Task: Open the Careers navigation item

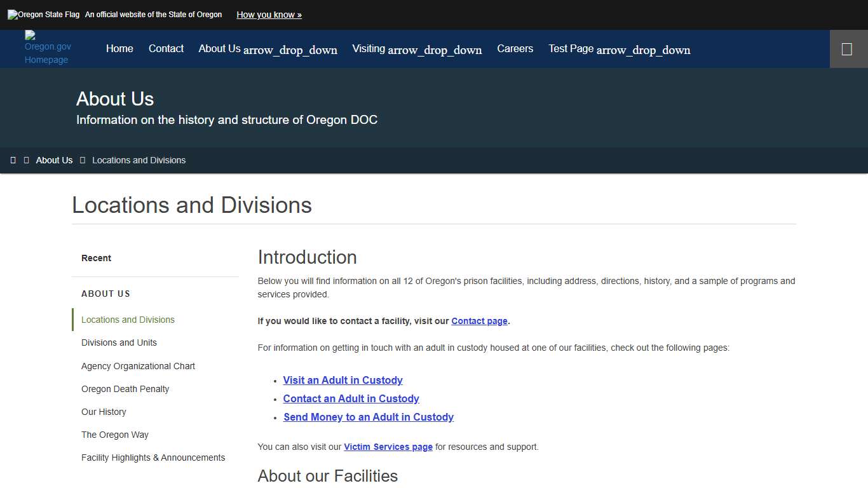Action: (515, 48)
